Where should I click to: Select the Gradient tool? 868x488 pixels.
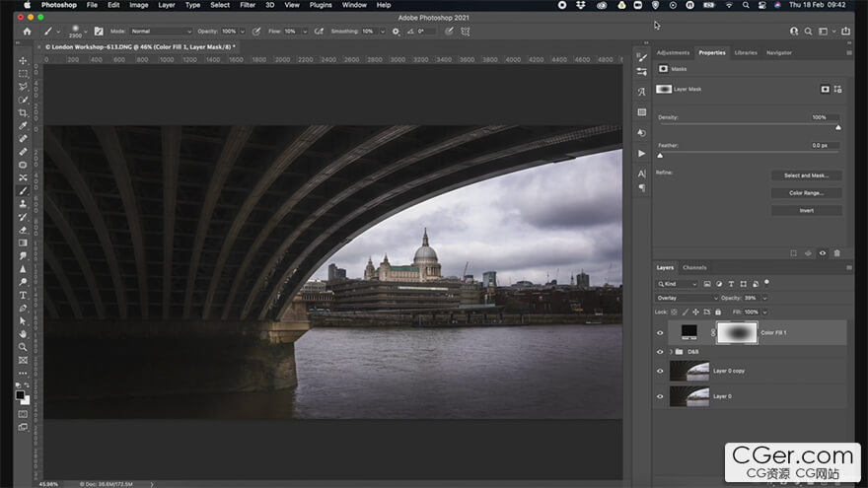point(23,243)
